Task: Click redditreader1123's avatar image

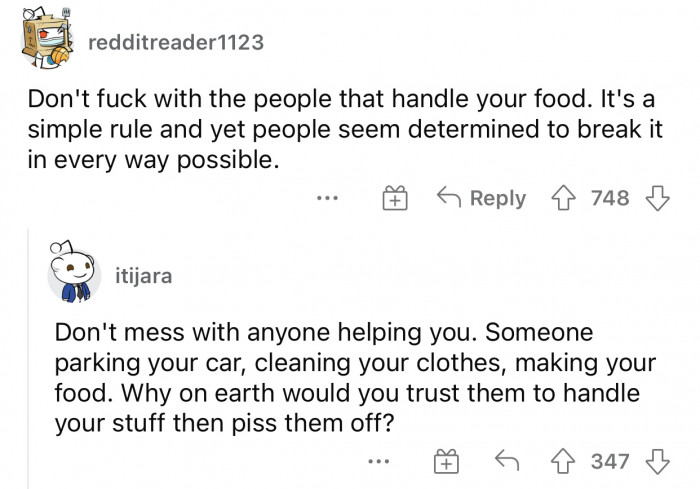Action: pyautogui.click(x=47, y=38)
